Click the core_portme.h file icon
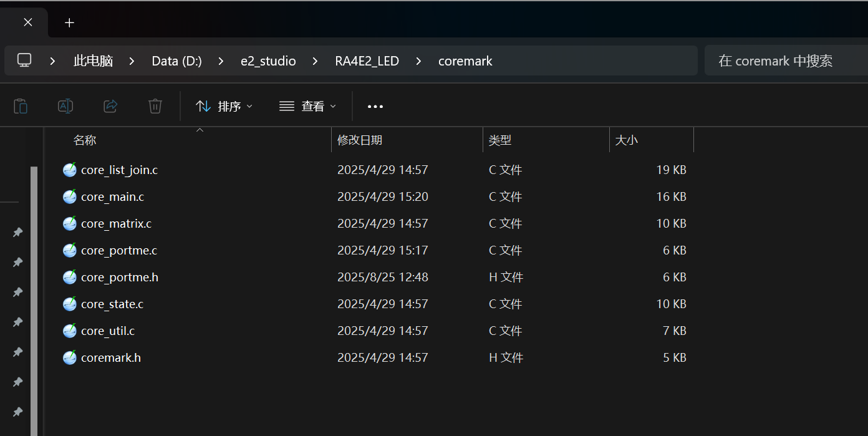This screenshot has width=868, height=436. click(x=70, y=277)
